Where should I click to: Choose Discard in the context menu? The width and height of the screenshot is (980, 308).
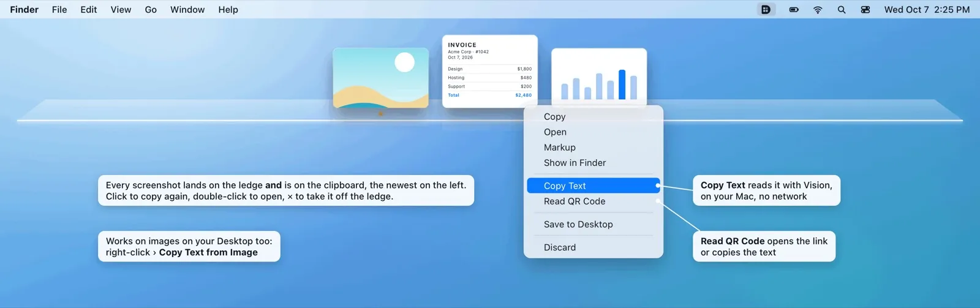tap(594, 247)
